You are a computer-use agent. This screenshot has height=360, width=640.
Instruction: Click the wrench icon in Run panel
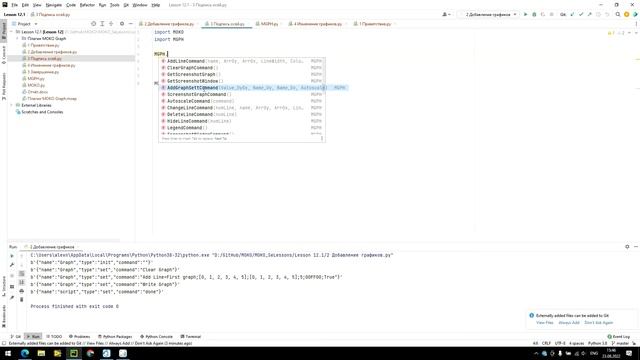(x=12, y=265)
